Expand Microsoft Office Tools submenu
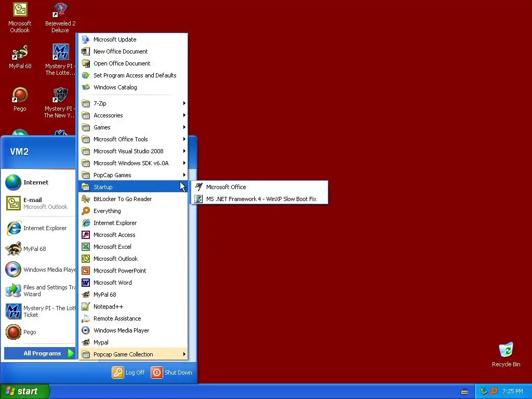The width and height of the screenshot is (532, 399). (133, 139)
